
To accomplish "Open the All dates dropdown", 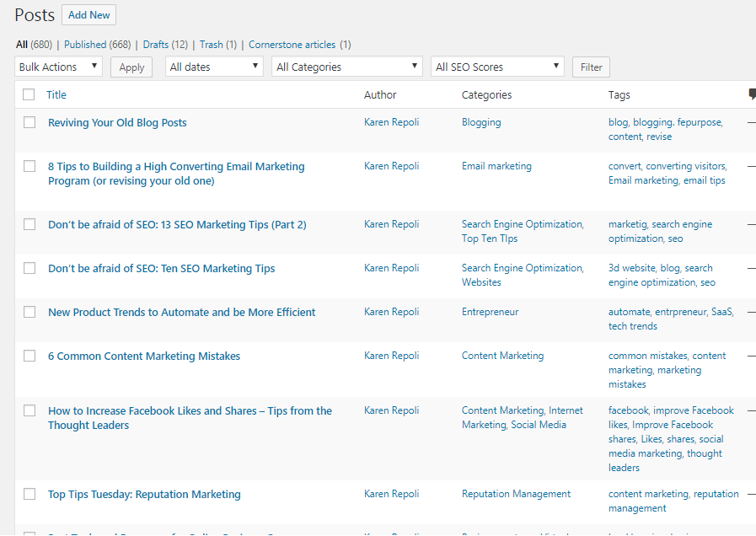I will tap(213, 67).
